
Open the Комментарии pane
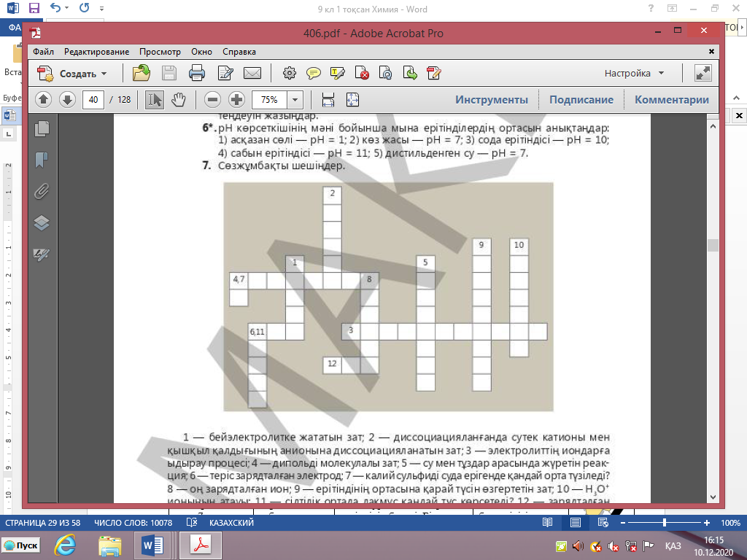[672, 99]
